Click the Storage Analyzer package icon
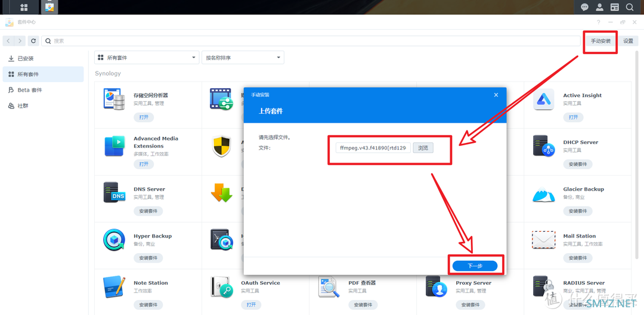This screenshot has height=315, width=644. [x=114, y=99]
